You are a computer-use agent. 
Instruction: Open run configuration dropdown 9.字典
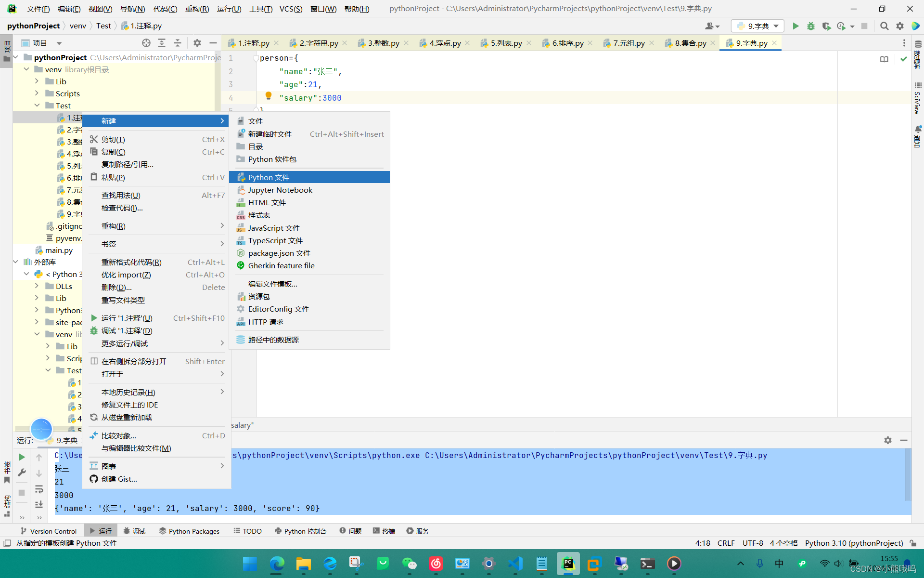757,26
